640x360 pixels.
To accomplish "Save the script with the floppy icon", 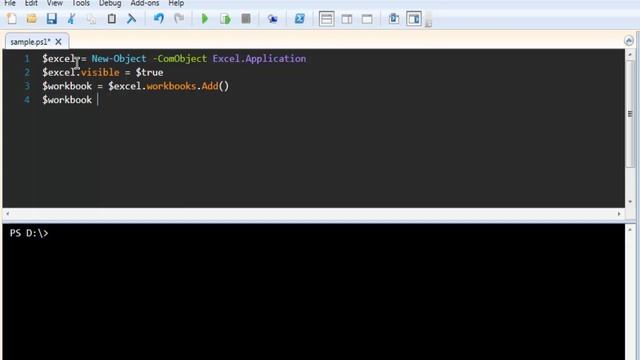I will click(51, 18).
